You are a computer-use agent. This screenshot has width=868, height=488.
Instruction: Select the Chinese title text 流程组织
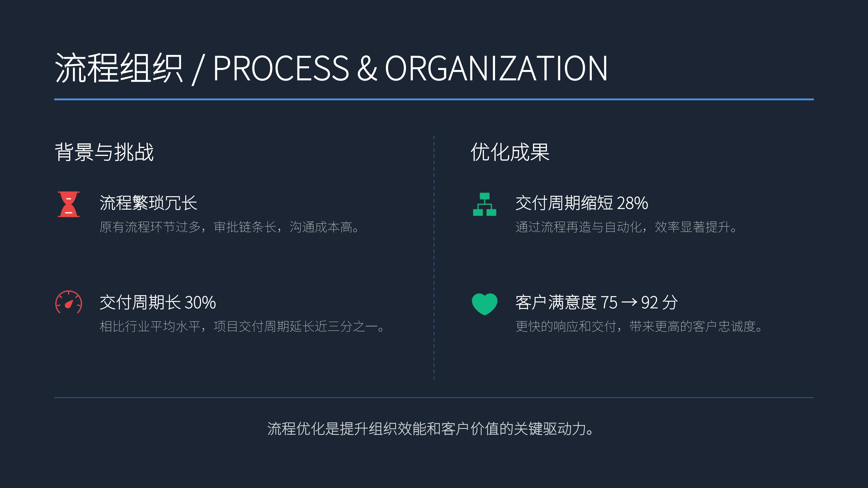coord(119,68)
